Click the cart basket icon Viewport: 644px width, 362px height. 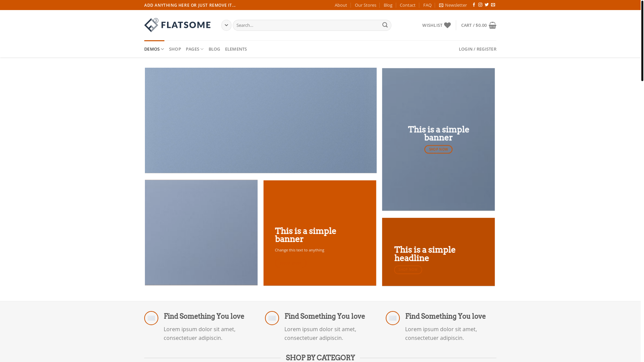[492, 25]
